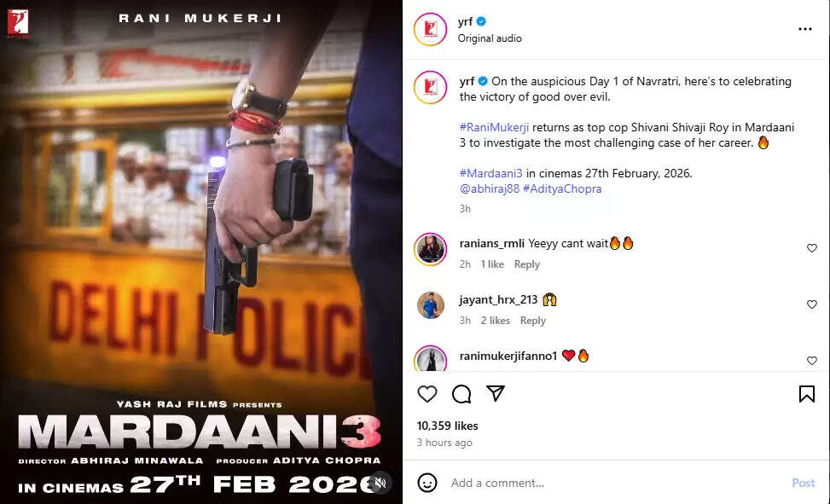View the 10,359 likes list
The height and width of the screenshot is (504, 830).
click(447, 426)
